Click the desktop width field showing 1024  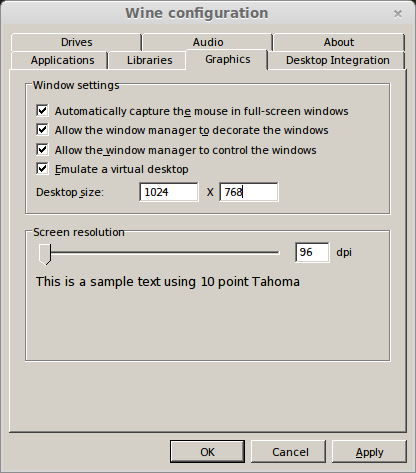pyautogui.click(x=169, y=192)
